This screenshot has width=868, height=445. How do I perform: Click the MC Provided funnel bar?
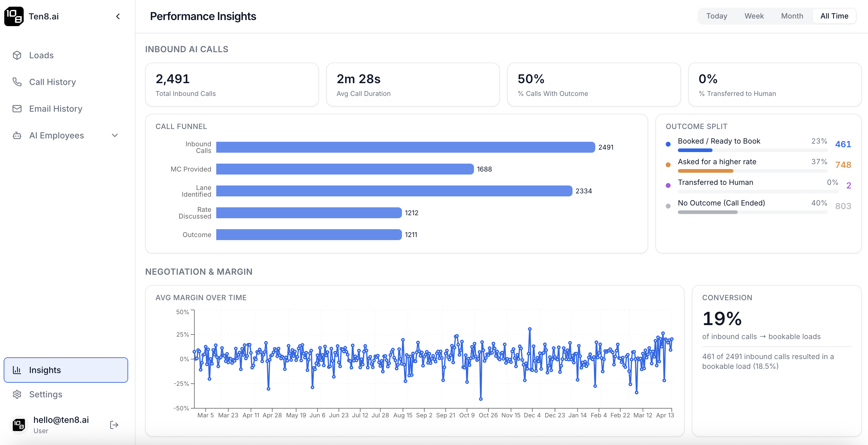point(344,169)
